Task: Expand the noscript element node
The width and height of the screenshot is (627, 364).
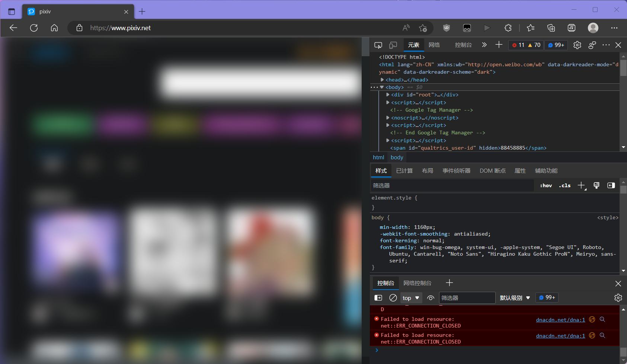Action: (388, 118)
